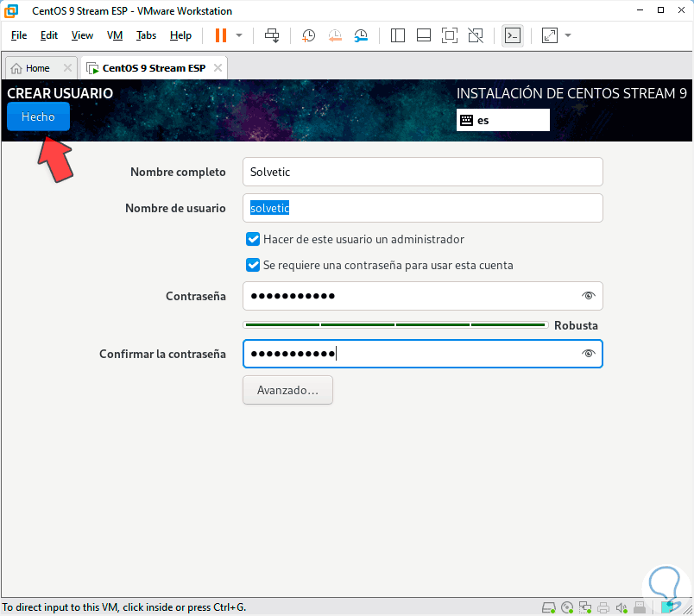Image resolution: width=694 pixels, height=616 pixels.
Task: Switch to Unity mode icon
Action: pyautogui.click(x=476, y=35)
